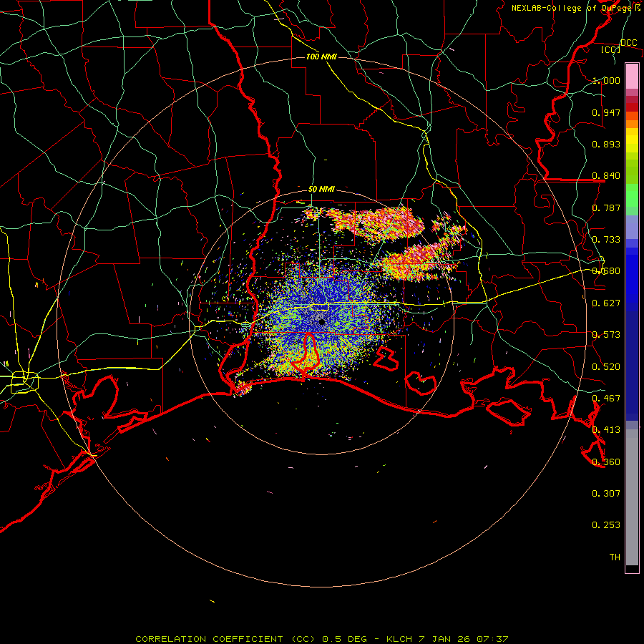644x644 pixels.
Task: Click the 0.627 value on color scale
Action: click(x=606, y=303)
